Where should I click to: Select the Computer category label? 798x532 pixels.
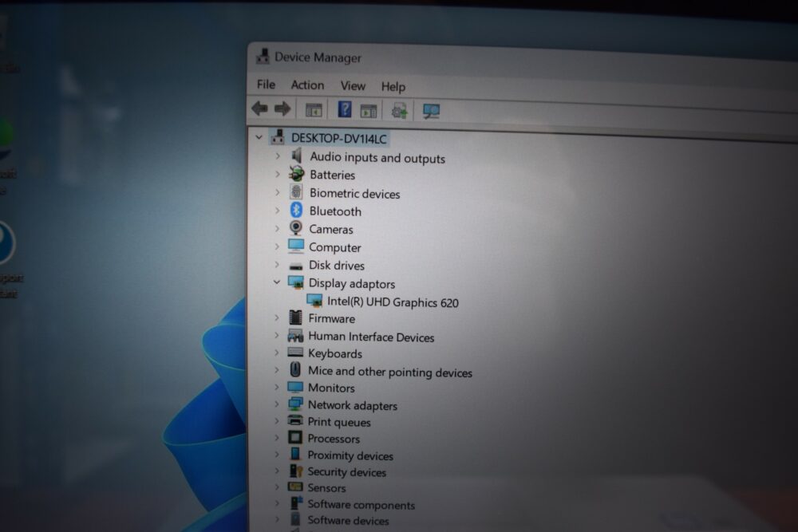pos(335,248)
